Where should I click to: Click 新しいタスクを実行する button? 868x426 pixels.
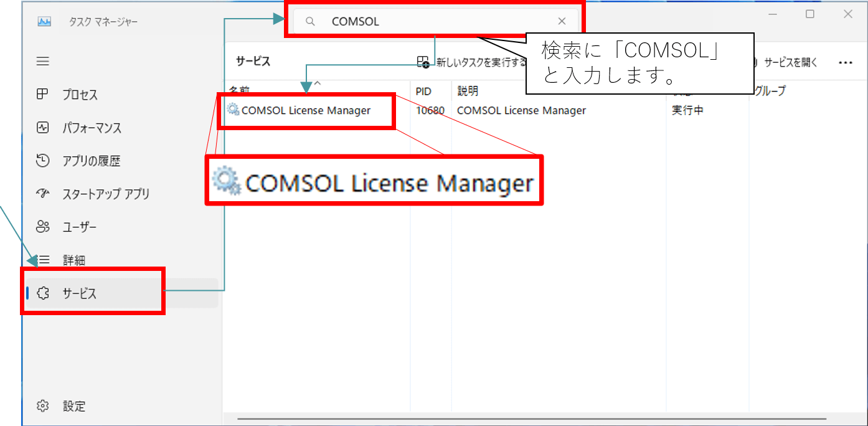tap(473, 62)
